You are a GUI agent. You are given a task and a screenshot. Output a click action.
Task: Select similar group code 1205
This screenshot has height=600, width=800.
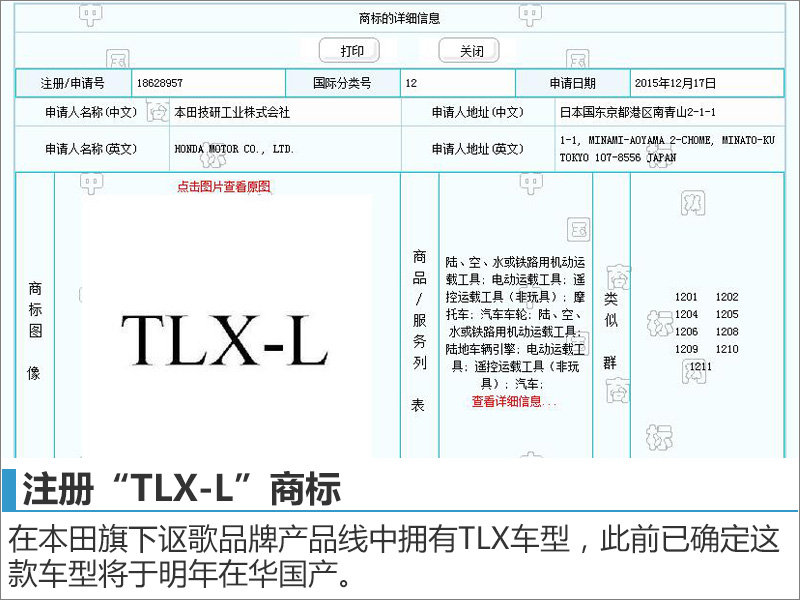[x=727, y=314]
